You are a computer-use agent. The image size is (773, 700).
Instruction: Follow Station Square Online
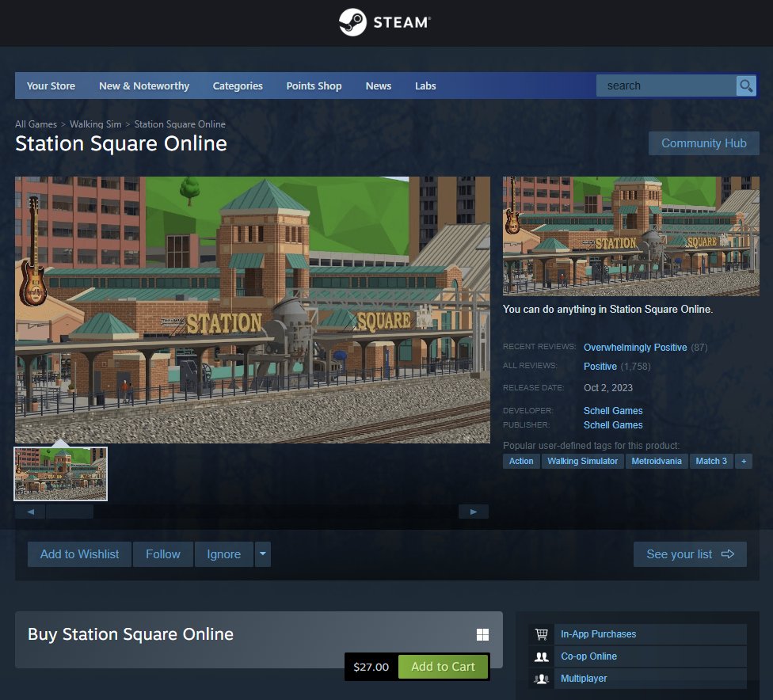pyautogui.click(x=162, y=554)
